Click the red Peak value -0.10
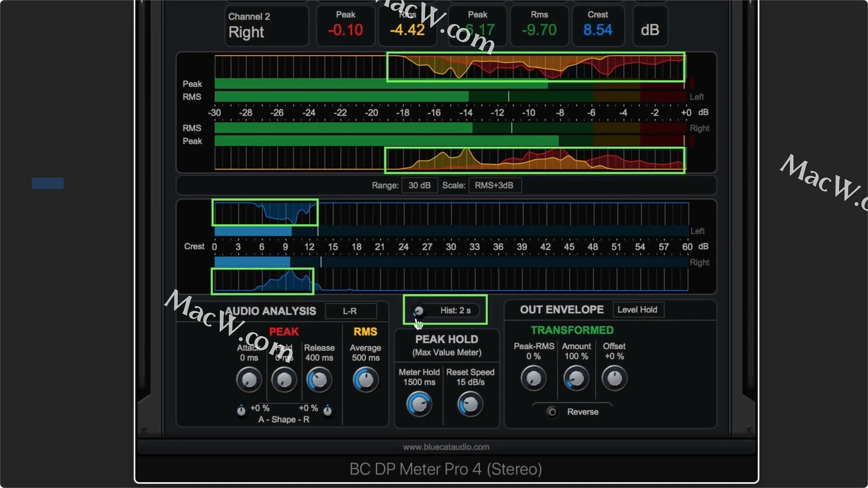This screenshot has height=488, width=868. coord(345,30)
